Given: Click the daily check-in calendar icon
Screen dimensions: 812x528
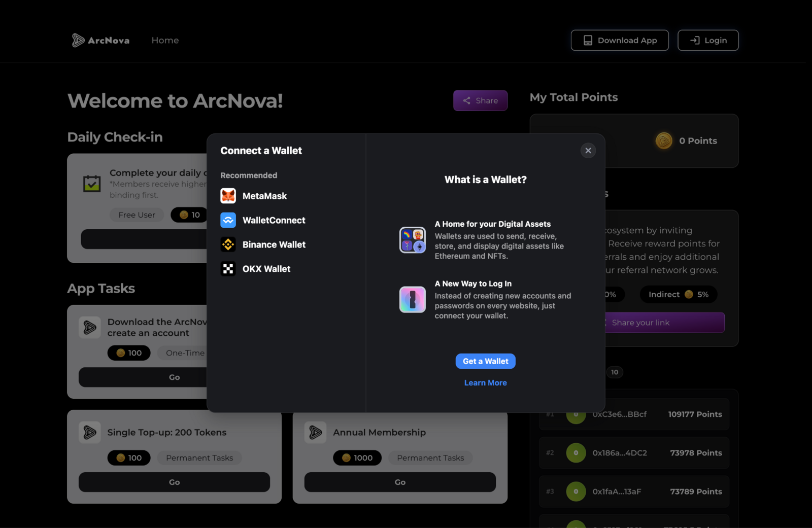Looking at the screenshot, I should pyautogui.click(x=92, y=183).
